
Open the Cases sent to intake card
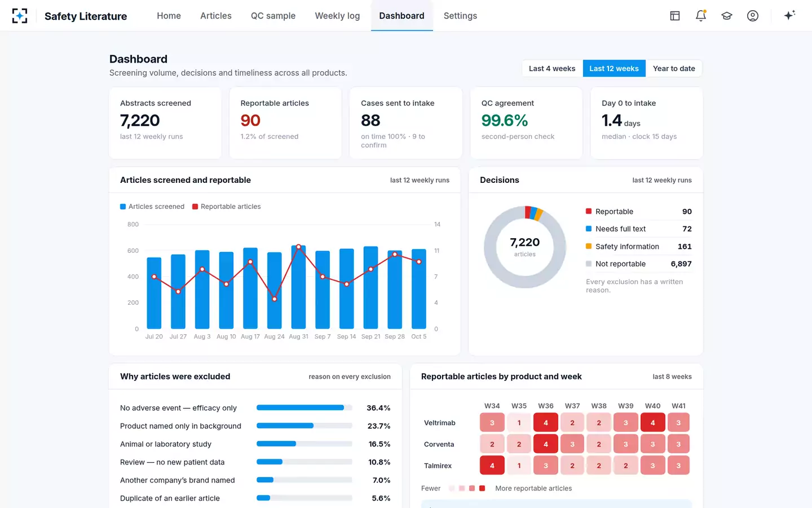pyautogui.click(x=406, y=123)
